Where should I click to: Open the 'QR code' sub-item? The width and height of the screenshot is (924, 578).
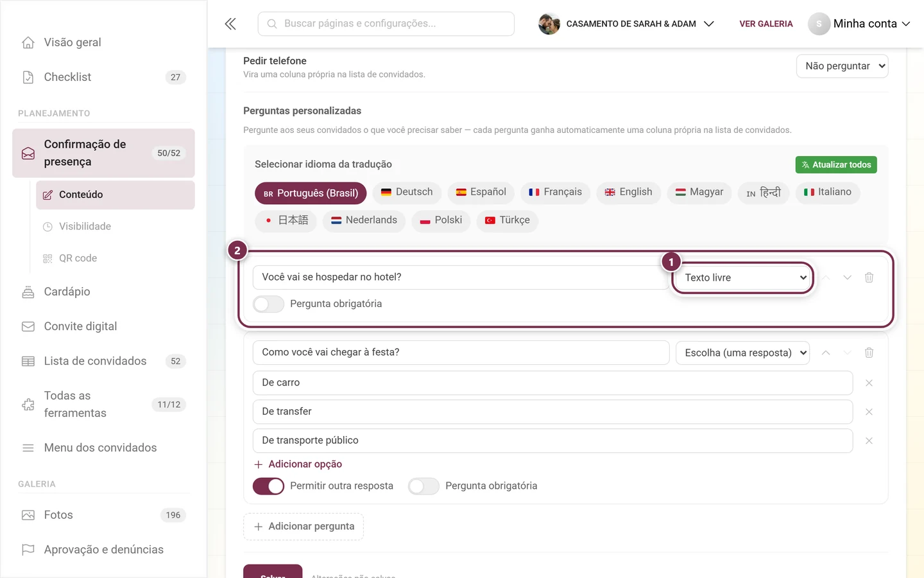[116, 258]
